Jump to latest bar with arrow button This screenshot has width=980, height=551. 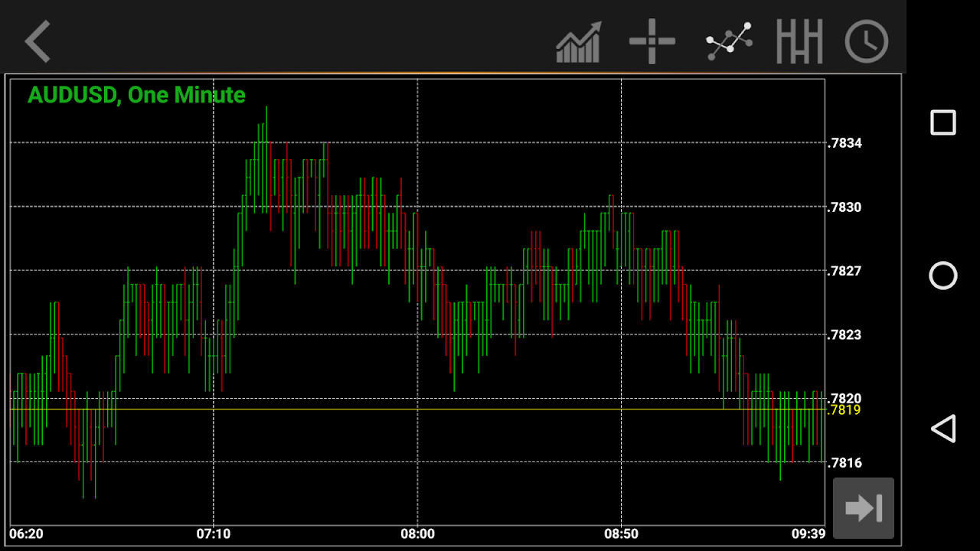click(864, 508)
